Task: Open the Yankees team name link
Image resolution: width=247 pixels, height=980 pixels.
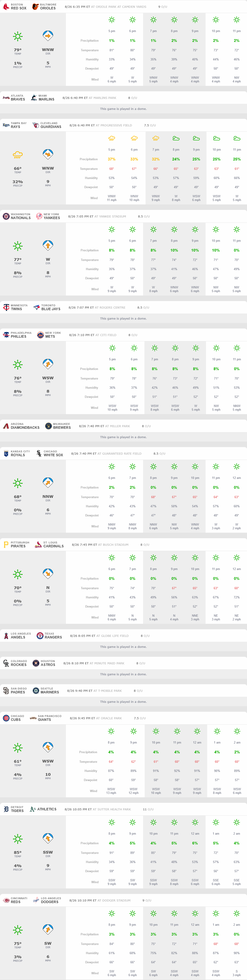Action: click(x=52, y=218)
